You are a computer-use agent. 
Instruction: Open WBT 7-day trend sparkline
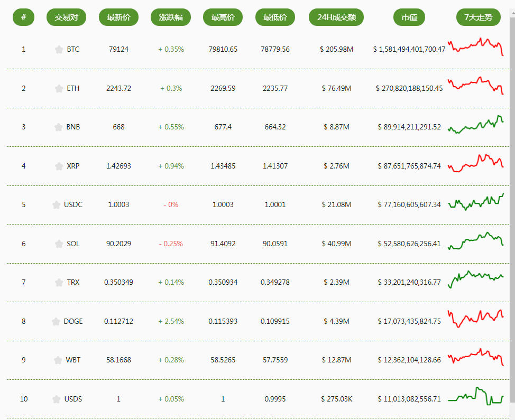(476, 357)
